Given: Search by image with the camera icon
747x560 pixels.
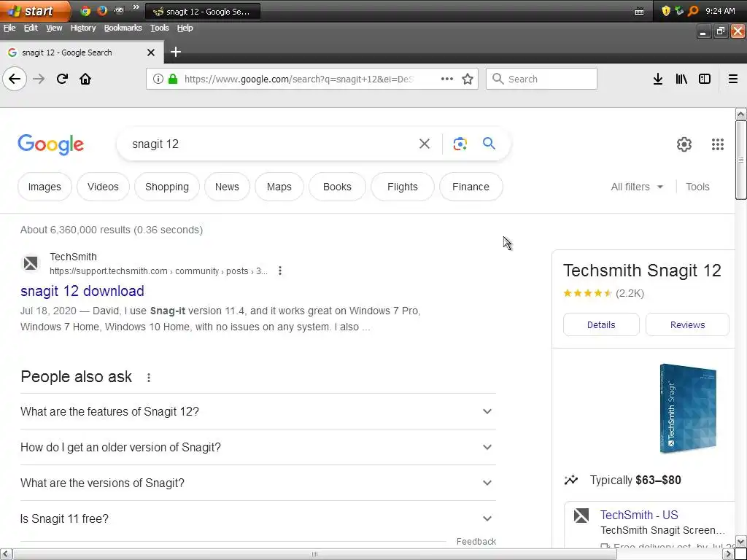Looking at the screenshot, I should pyautogui.click(x=460, y=144).
